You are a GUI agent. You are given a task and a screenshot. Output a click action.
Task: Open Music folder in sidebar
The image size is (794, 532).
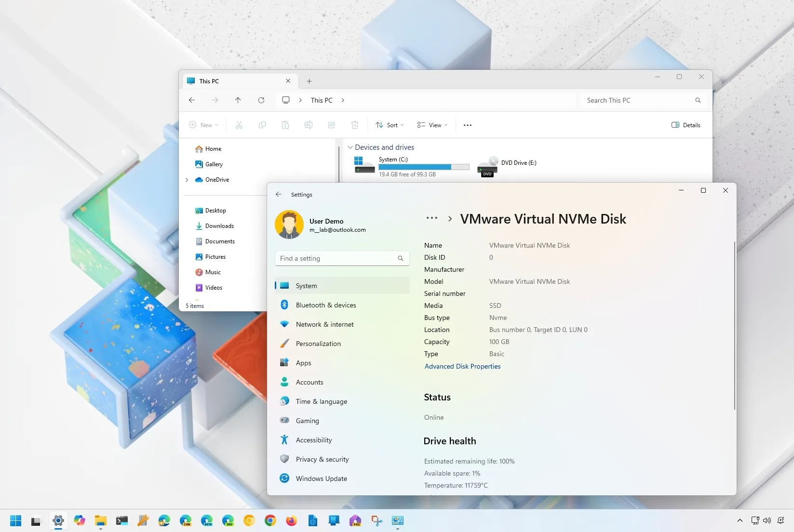coord(208,272)
